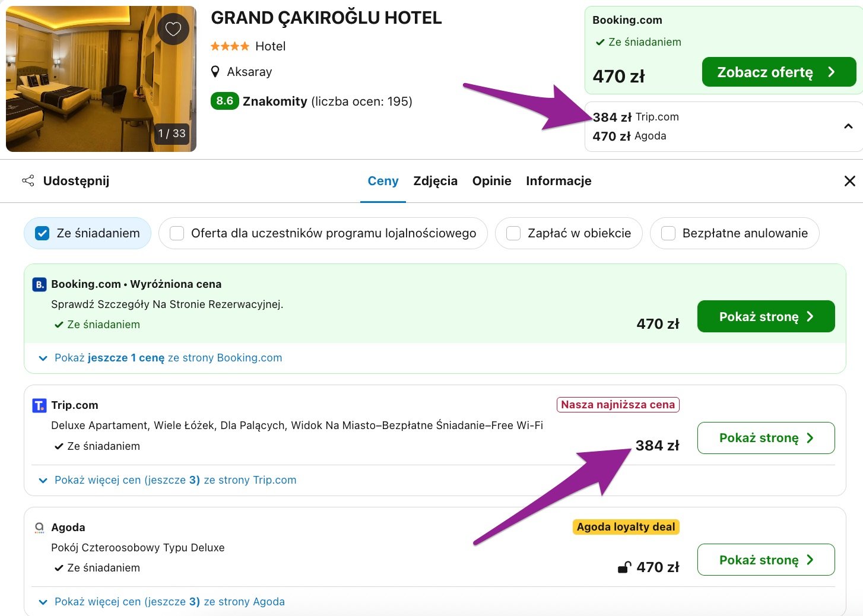The width and height of the screenshot is (863, 616).
Task: Enable Oferta dla uczestników programu lojalnościowego checkbox
Action: 177,233
